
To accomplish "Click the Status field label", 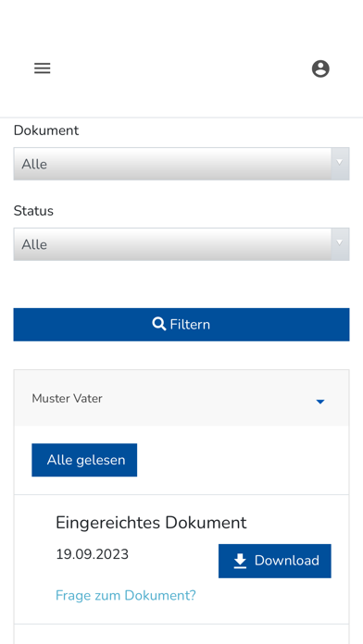I will pos(33,211).
